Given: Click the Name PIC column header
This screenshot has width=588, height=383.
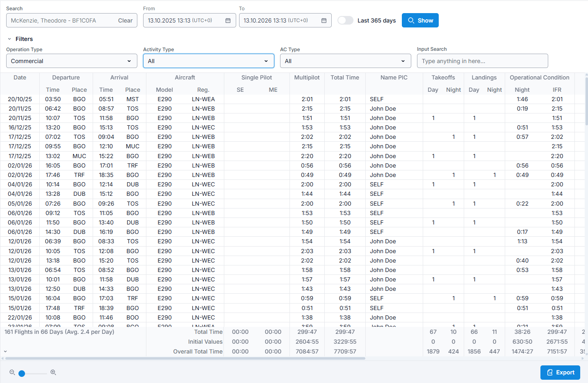Looking at the screenshot, I should (394, 77).
